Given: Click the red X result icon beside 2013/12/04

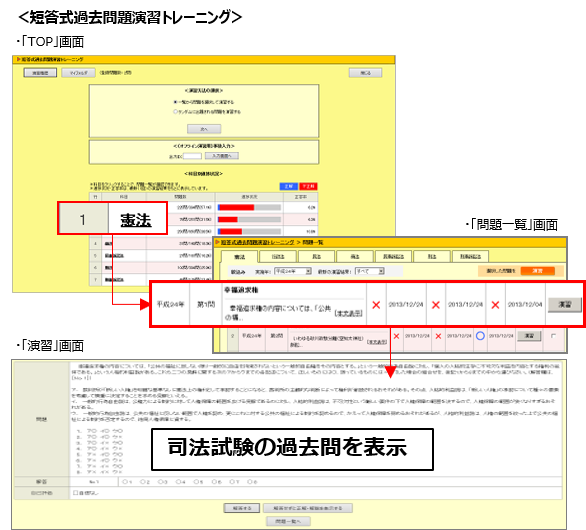Looking at the screenshot, I should tap(495, 305).
